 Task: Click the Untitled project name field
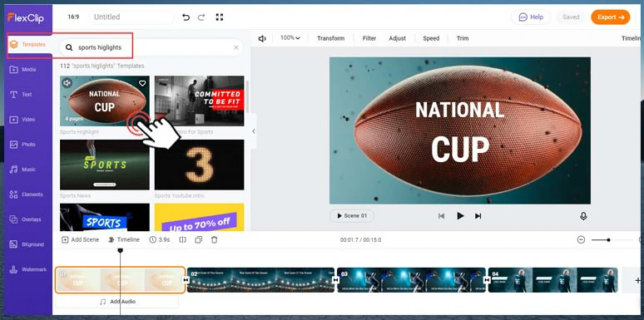tap(131, 17)
